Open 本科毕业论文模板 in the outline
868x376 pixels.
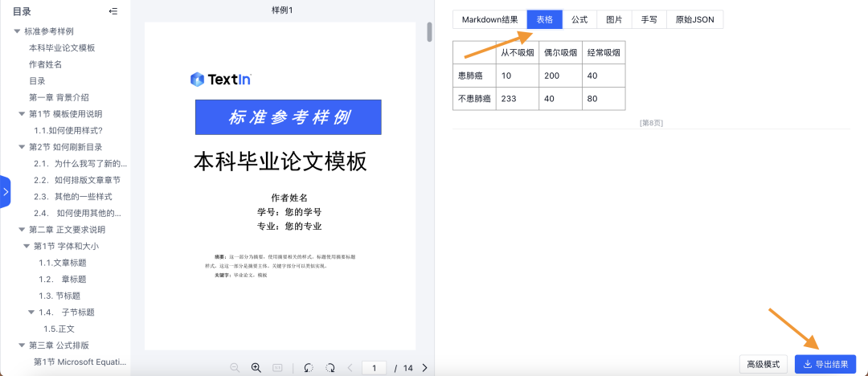pos(62,47)
